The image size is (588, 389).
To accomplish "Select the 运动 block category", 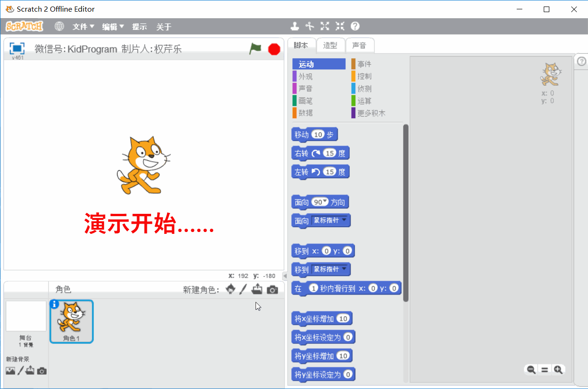I will click(319, 64).
